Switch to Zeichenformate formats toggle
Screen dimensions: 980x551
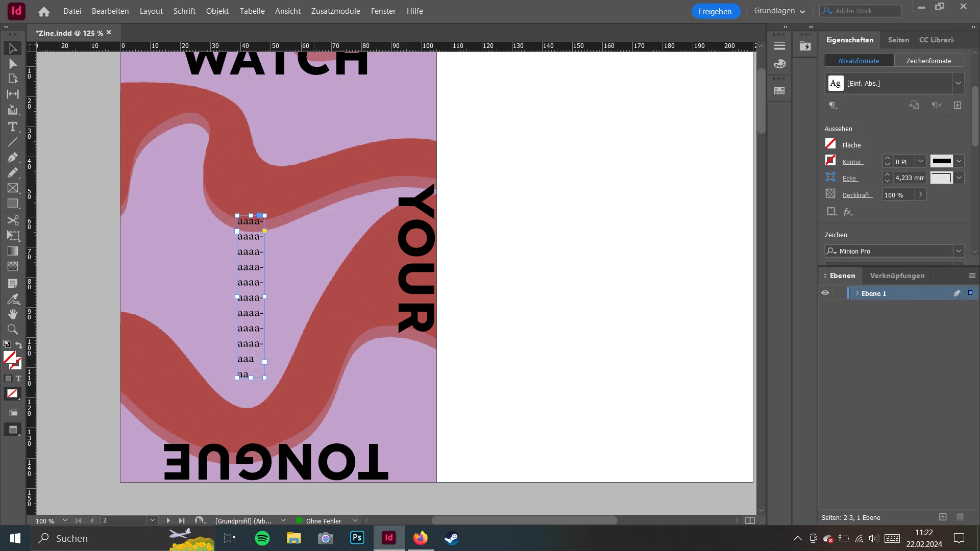(x=928, y=61)
